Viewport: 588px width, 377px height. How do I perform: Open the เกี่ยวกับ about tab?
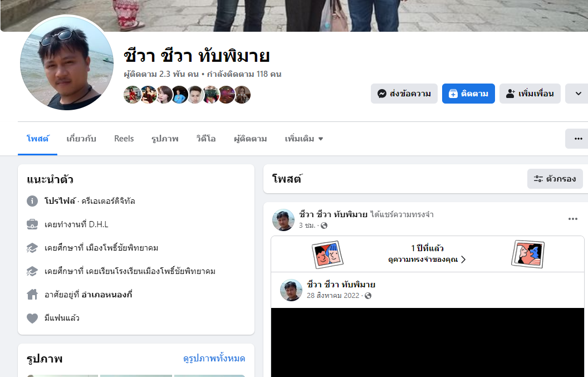[81, 139]
